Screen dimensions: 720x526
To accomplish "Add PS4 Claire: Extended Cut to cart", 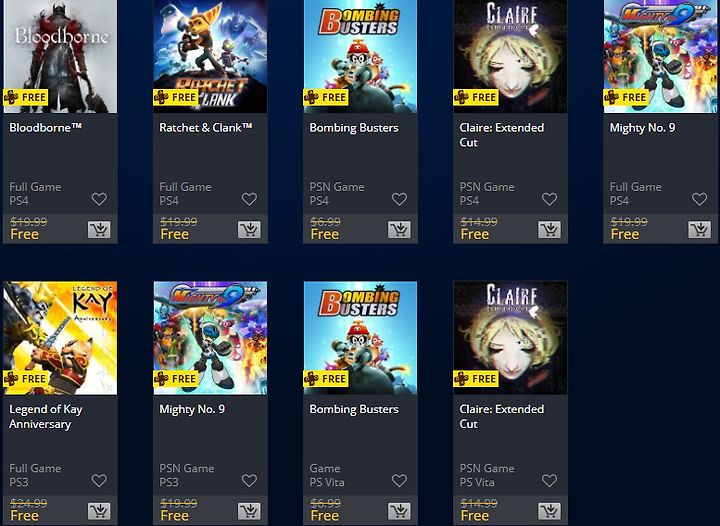I will point(550,229).
